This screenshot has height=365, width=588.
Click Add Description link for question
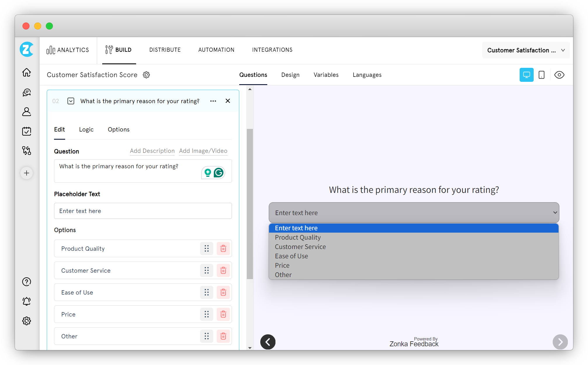coord(152,151)
